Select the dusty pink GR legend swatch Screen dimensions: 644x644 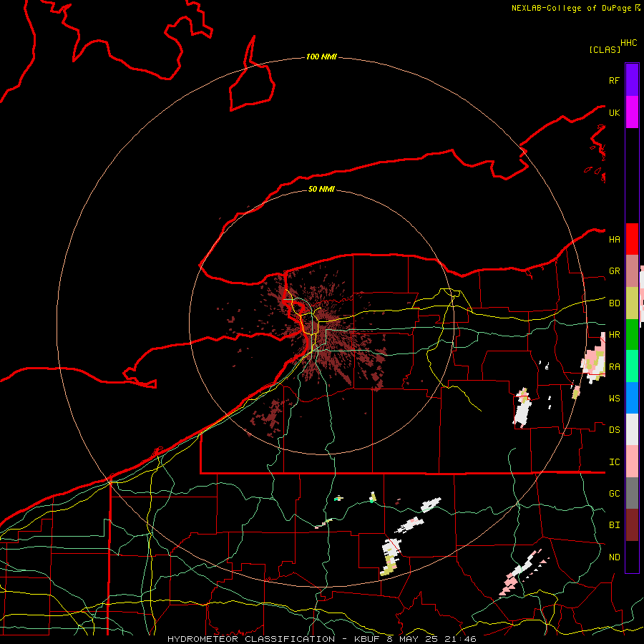click(632, 271)
